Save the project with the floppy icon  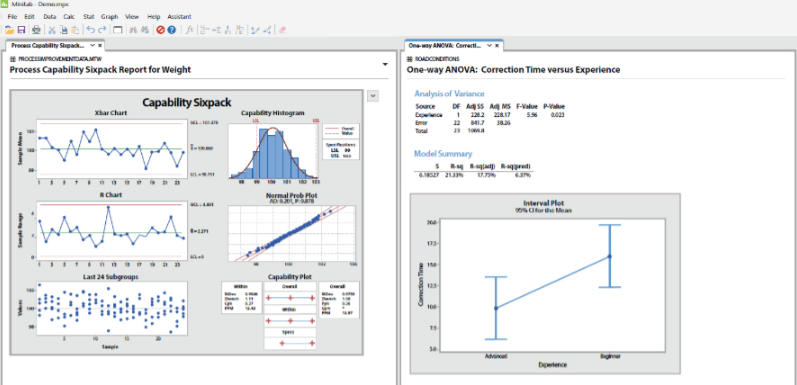21,30
